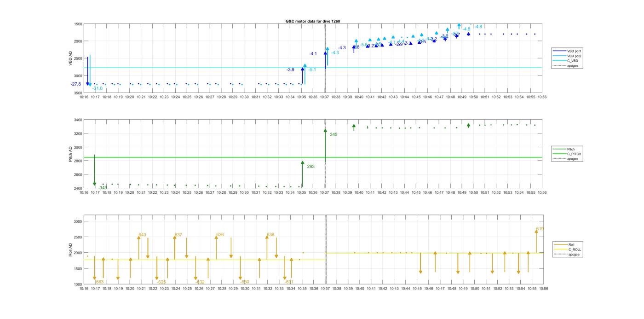Click the '-31.0' VBD data label
Screen dimensions: 644x319
(98, 88)
